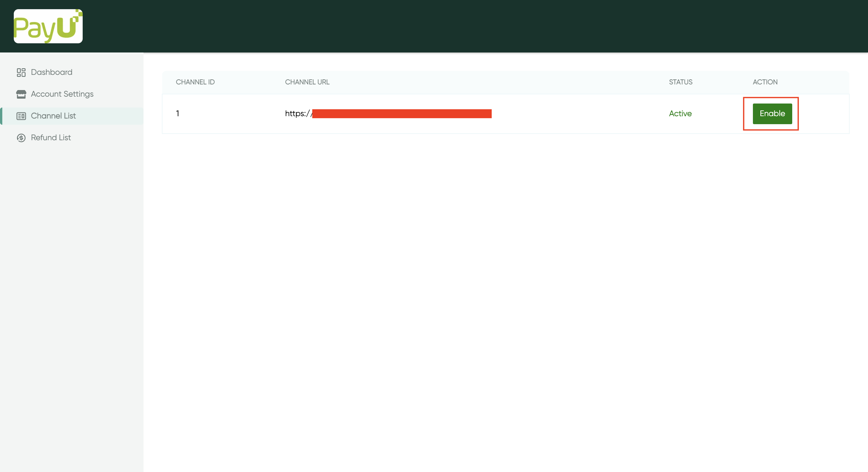Click the red redacted URL bar
The image size is (868, 472).
pyautogui.click(x=402, y=114)
